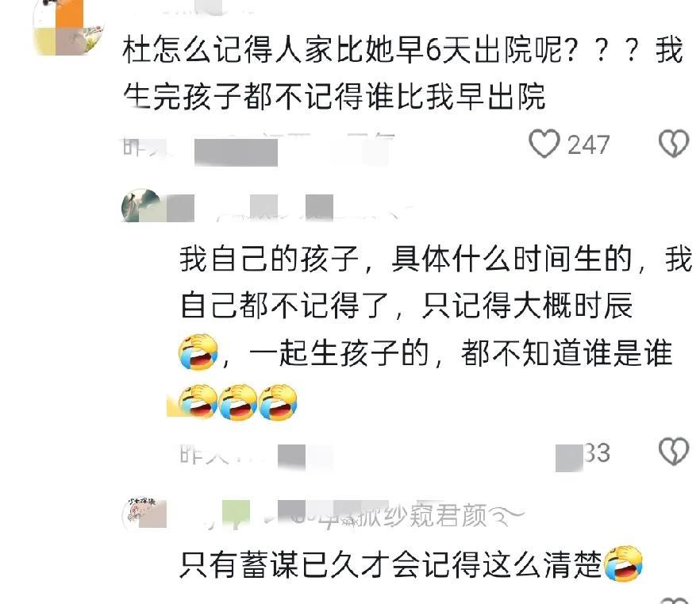Tap the partially visible broken heart at bottom

pyautogui.click(x=674, y=599)
